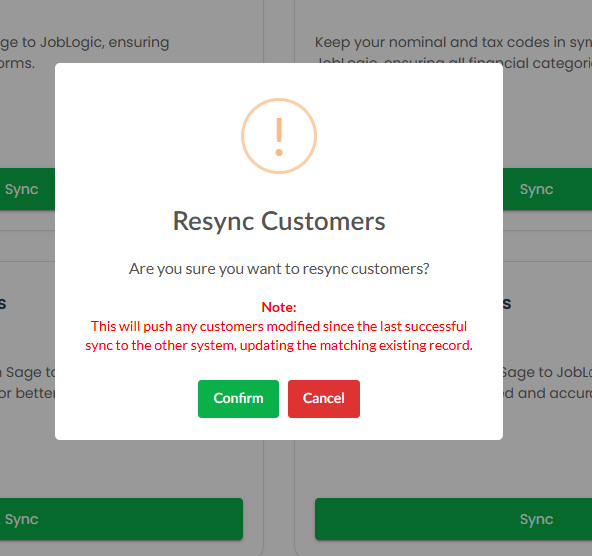Screen dimensions: 592x556
Task: Click the 'Resync Customers' dialog heading
Action: tap(279, 221)
